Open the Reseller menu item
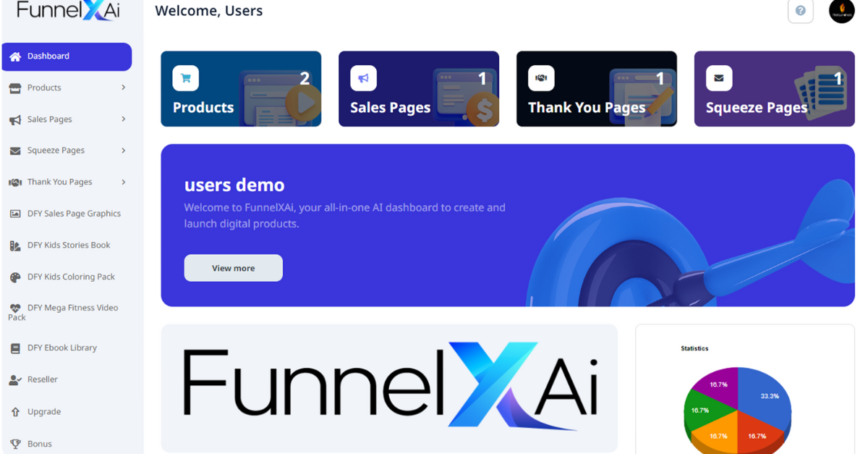This screenshot has height=454, width=868. [x=67, y=379]
